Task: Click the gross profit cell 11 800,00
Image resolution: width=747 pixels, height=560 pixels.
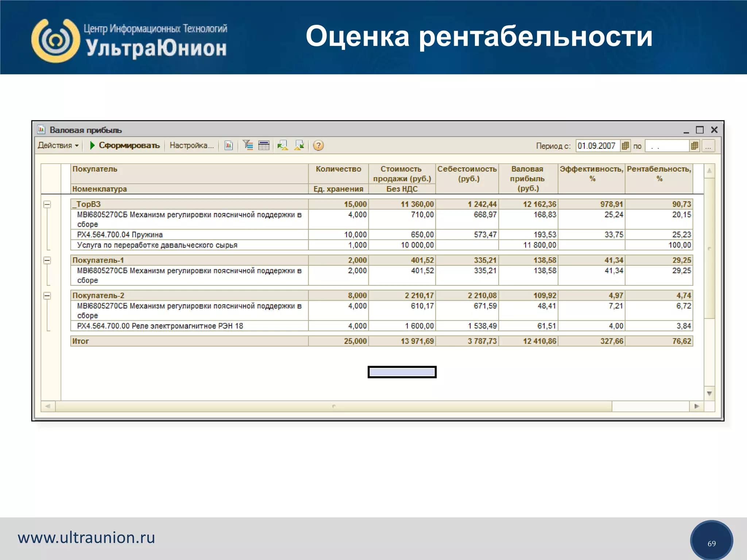Action: click(x=528, y=245)
